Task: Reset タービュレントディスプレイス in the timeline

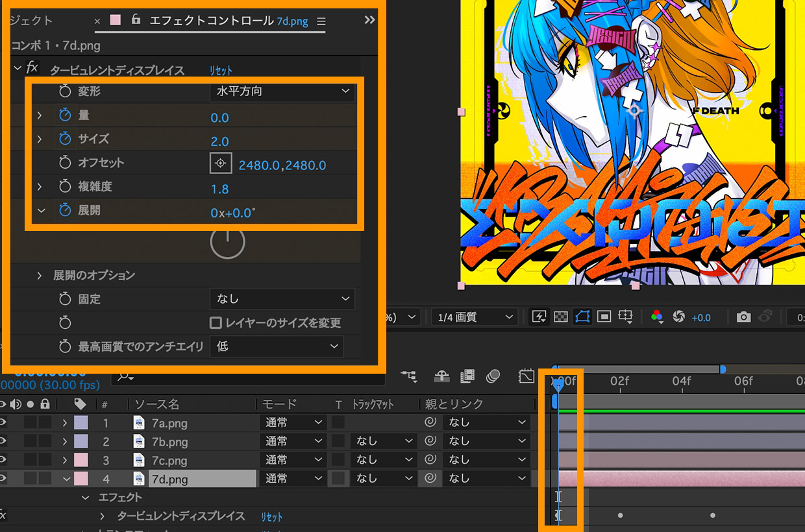Action: (271, 516)
